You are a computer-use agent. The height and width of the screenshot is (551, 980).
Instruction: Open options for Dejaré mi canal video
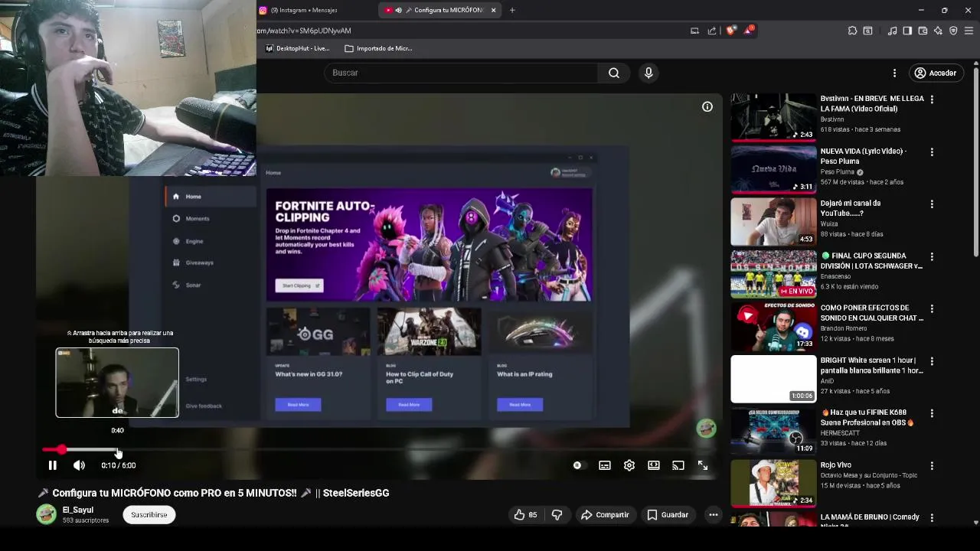(x=932, y=204)
